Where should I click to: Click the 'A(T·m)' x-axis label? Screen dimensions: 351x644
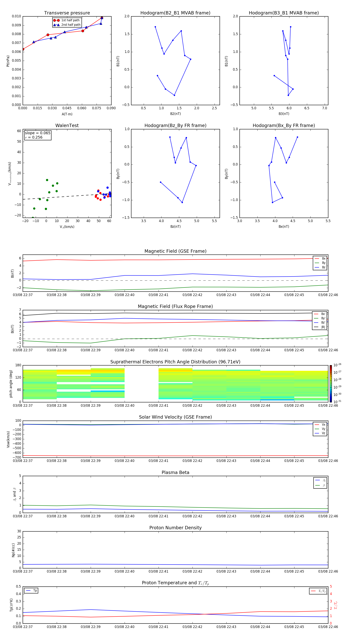[x=67, y=114]
